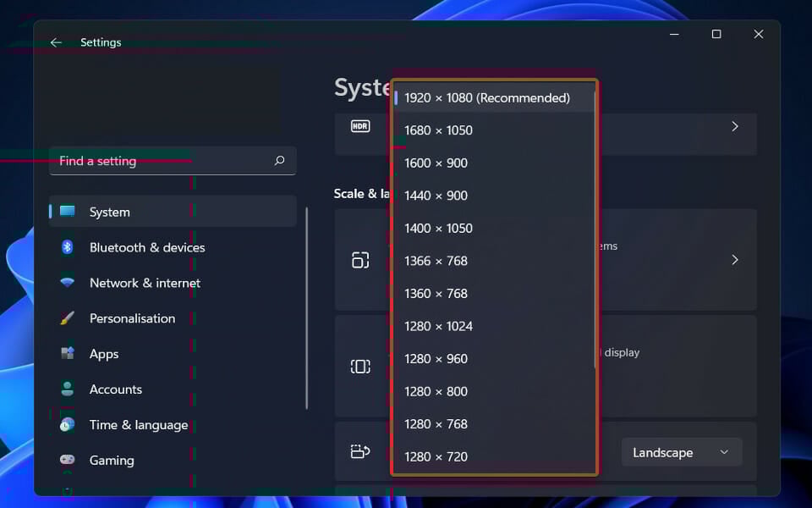The image size is (812, 508).
Task: Click the display orientation icon
Action: point(360,451)
